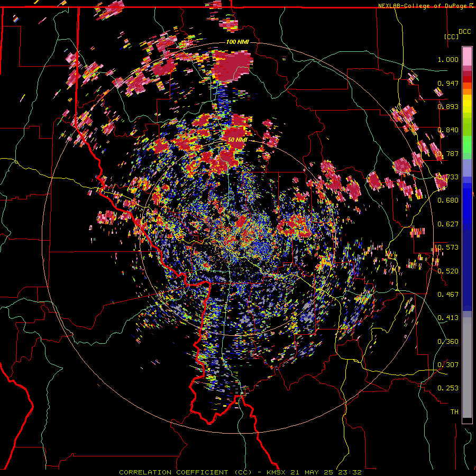The width and height of the screenshot is (476, 476).
Task: Click the 50 NMI range ring label
Action: (x=237, y=140)
